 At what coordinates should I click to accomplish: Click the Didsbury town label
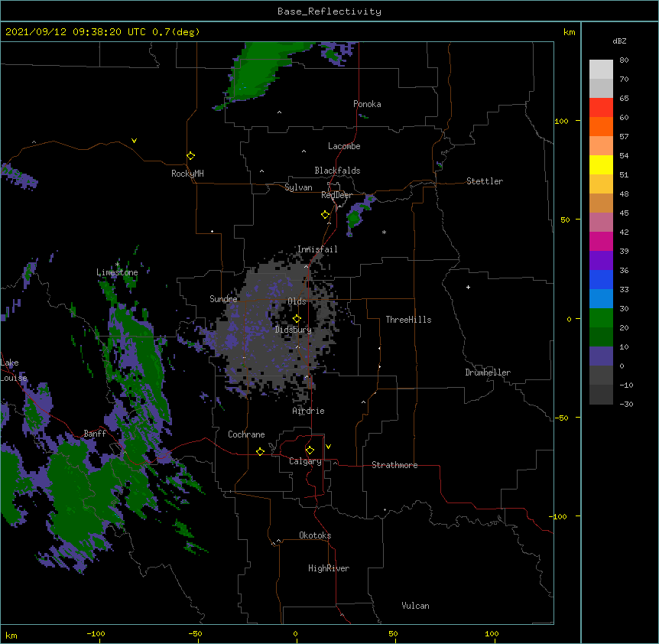(294, 330)
